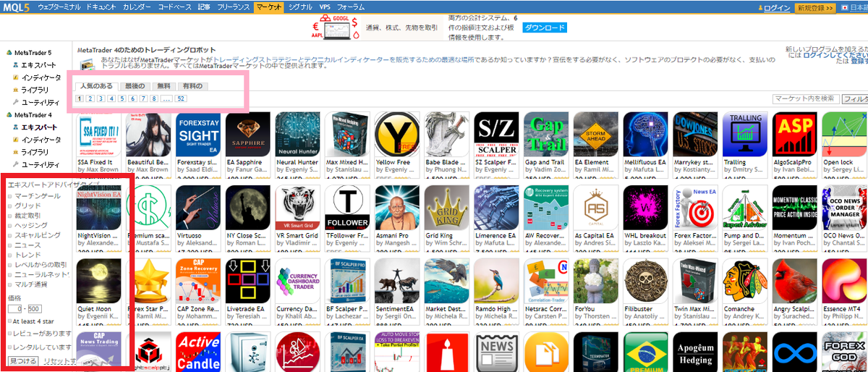Open the Yellow Free product icon
868x372 pixels.
pos(397,135)
